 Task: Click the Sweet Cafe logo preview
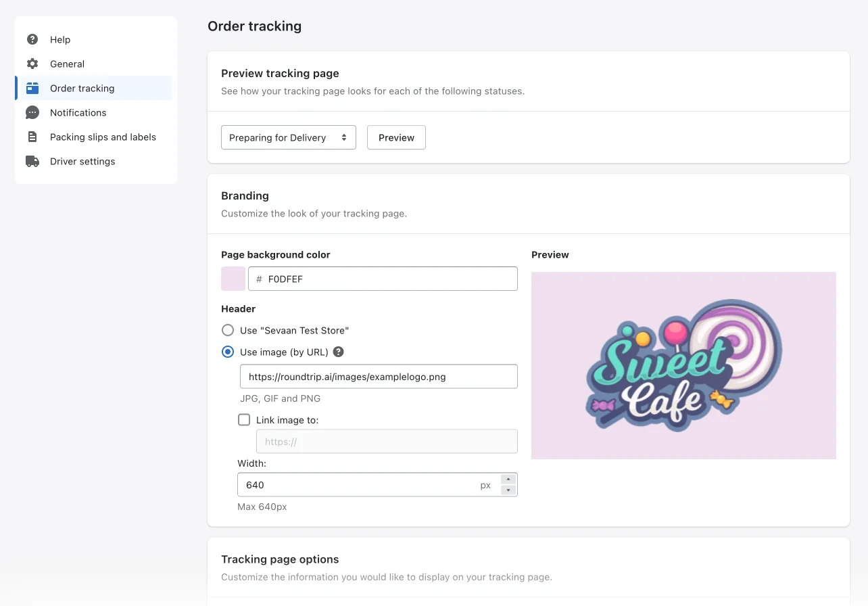pos(683,365)
